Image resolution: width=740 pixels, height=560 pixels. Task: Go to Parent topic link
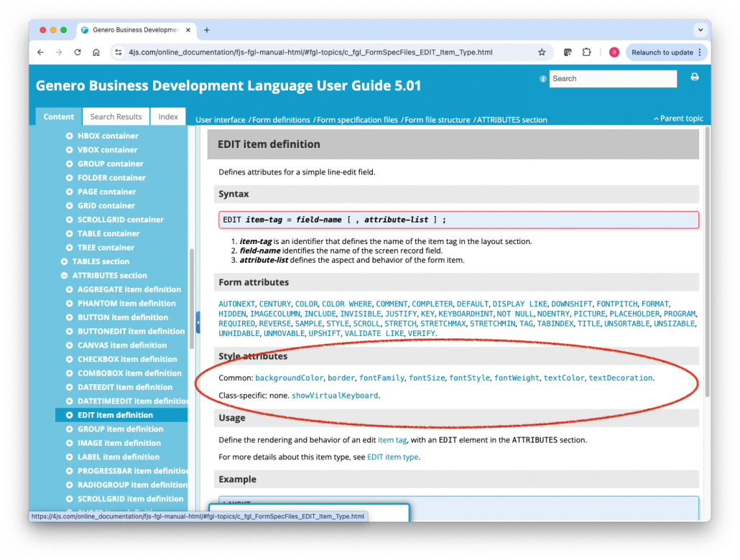[678, 118]
